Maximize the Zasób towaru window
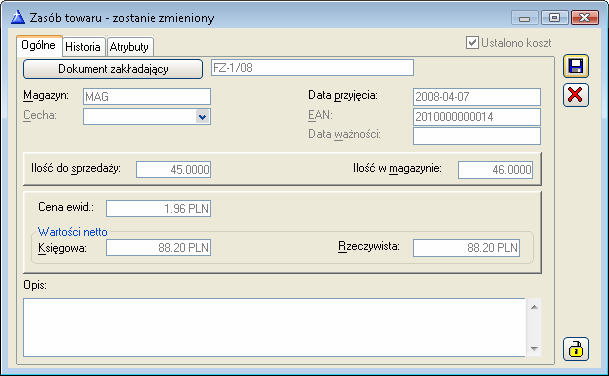Screen dimensions: 609x376 click(554, 17)
